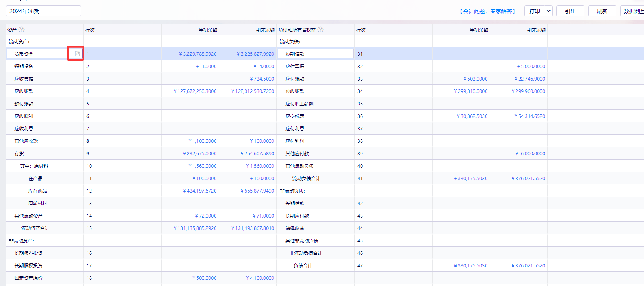The image size is (644, 286).
Task: Click 库存商品 opening balance ¥434,197.6720
Action: click(x=200, y=191)
